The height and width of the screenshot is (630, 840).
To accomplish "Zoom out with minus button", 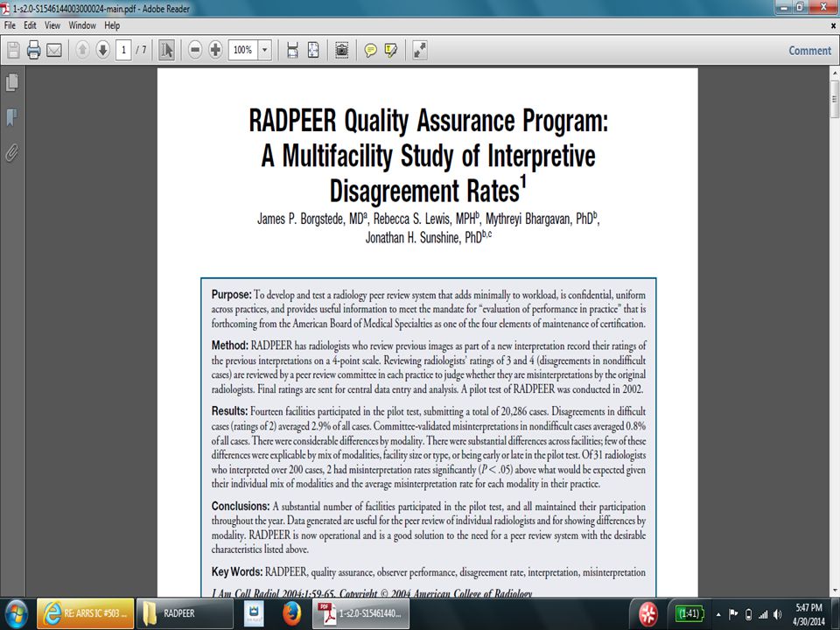I will coord(195,51).
